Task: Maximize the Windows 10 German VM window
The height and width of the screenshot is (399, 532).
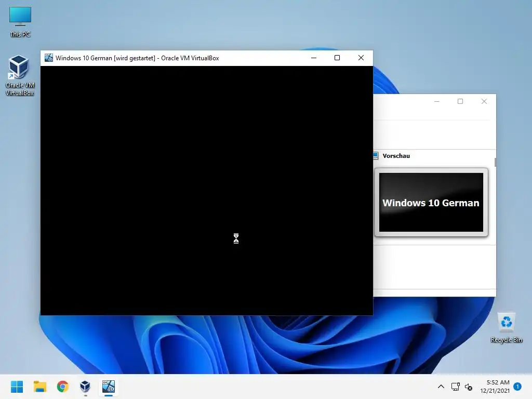Action: pos(337,58)
